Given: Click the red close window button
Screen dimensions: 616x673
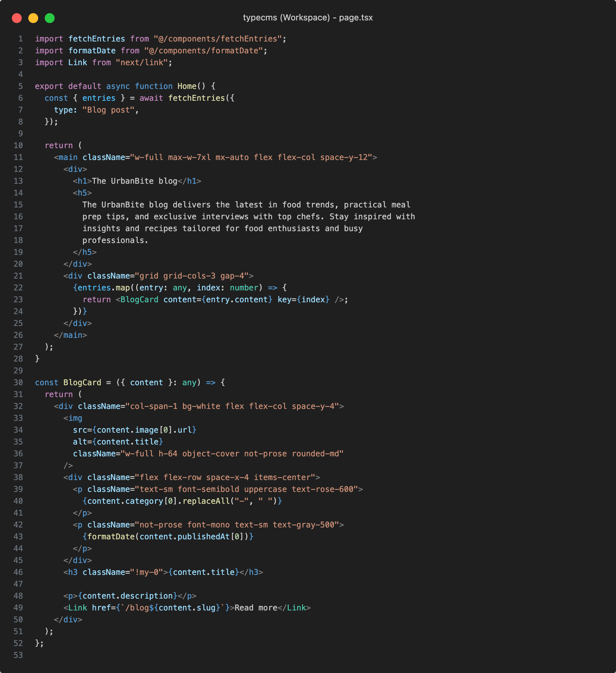Looking at the screenshot, I should point(17,18).
